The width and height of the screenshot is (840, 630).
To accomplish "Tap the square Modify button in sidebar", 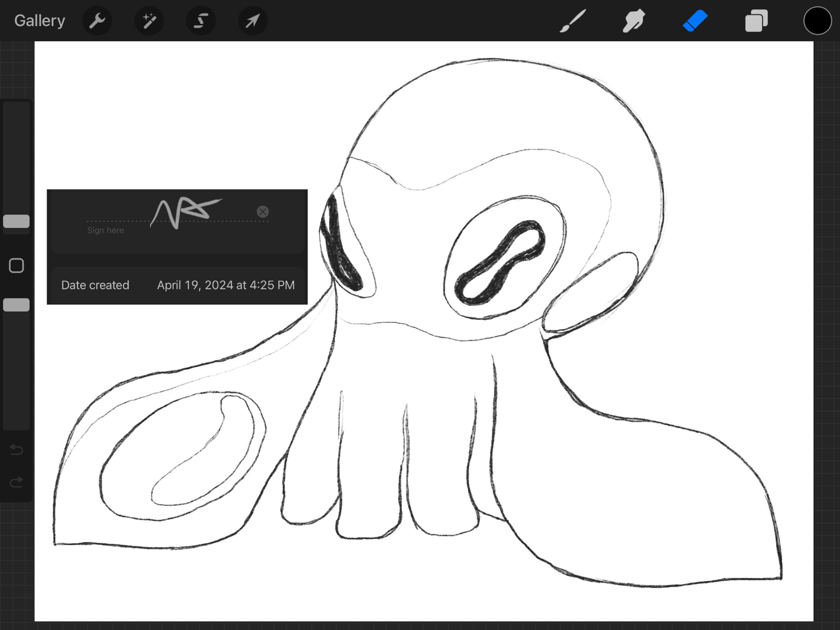I will pos(16,265).
